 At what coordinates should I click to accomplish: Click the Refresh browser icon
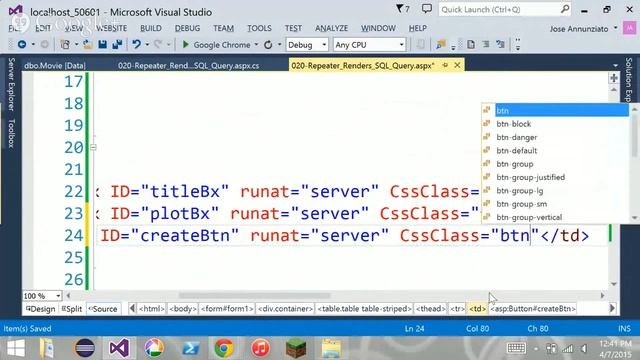pos(268,44)
